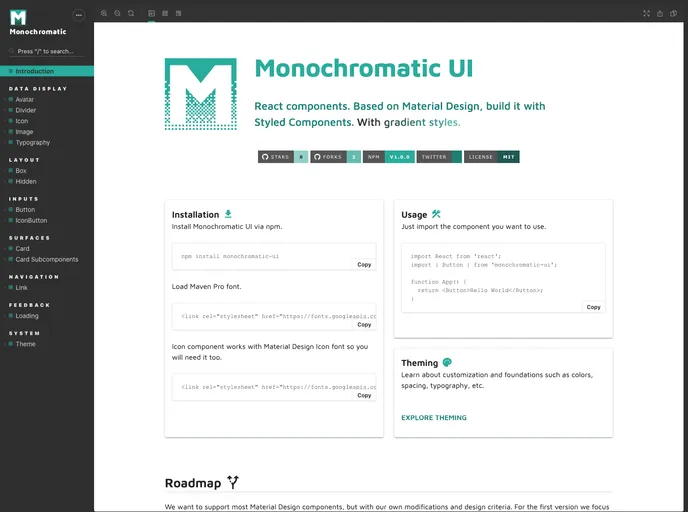Focus the 'Press "/" to search' field
The image size is (688, 512).
46,51
